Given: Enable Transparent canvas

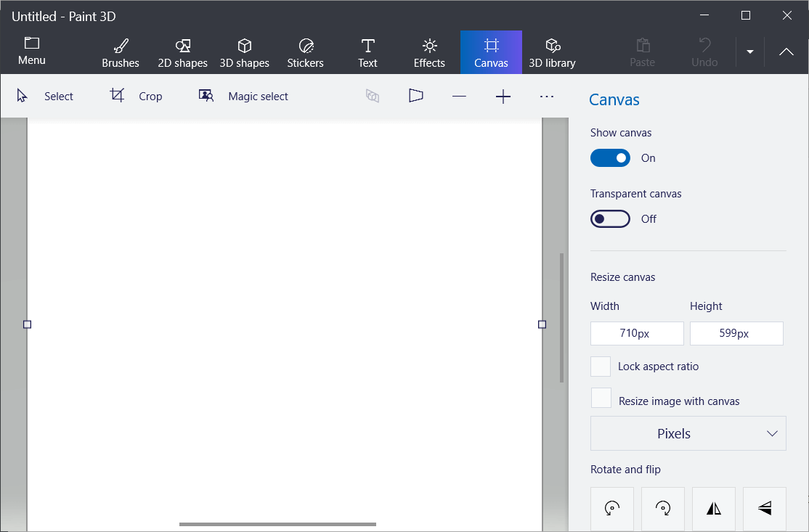Looking at the screenshot, I should 610,218.
